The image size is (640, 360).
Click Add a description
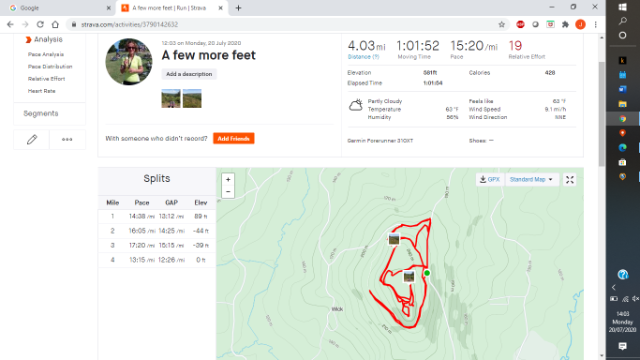[189, 74]
